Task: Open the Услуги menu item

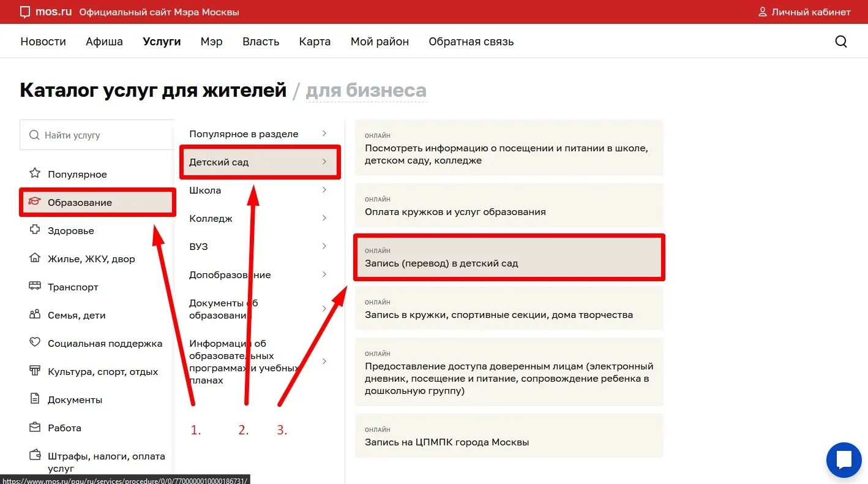Action: [162, 42]
